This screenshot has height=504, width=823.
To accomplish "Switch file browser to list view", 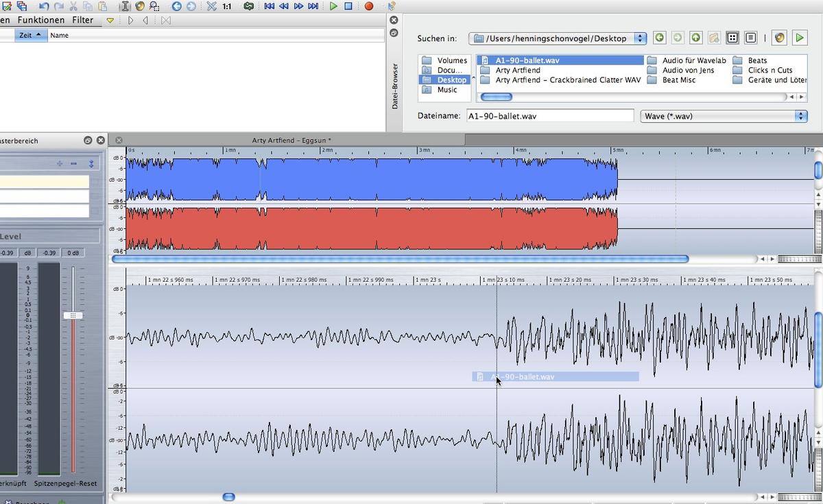I will coord(750,38).
